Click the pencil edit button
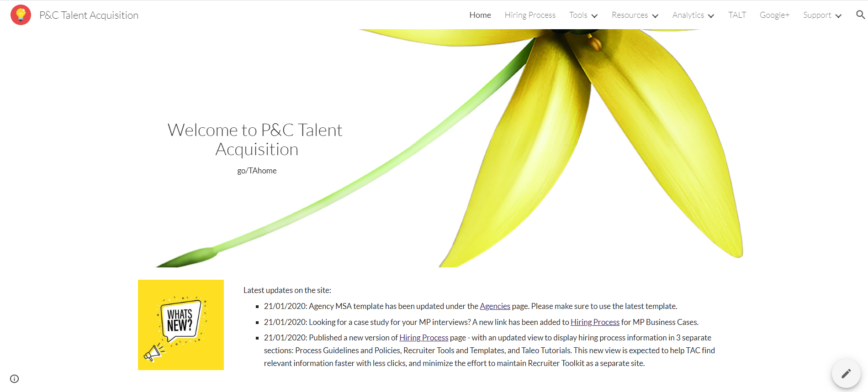Screen dimensions: 868x392 coord(846,373)
